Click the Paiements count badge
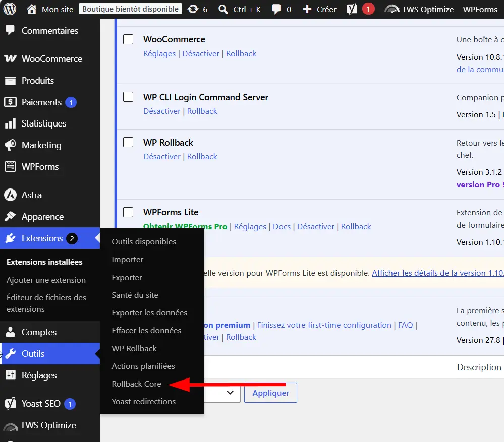The height and width of the screenshot is (442, 504). (x=71, y=102)
